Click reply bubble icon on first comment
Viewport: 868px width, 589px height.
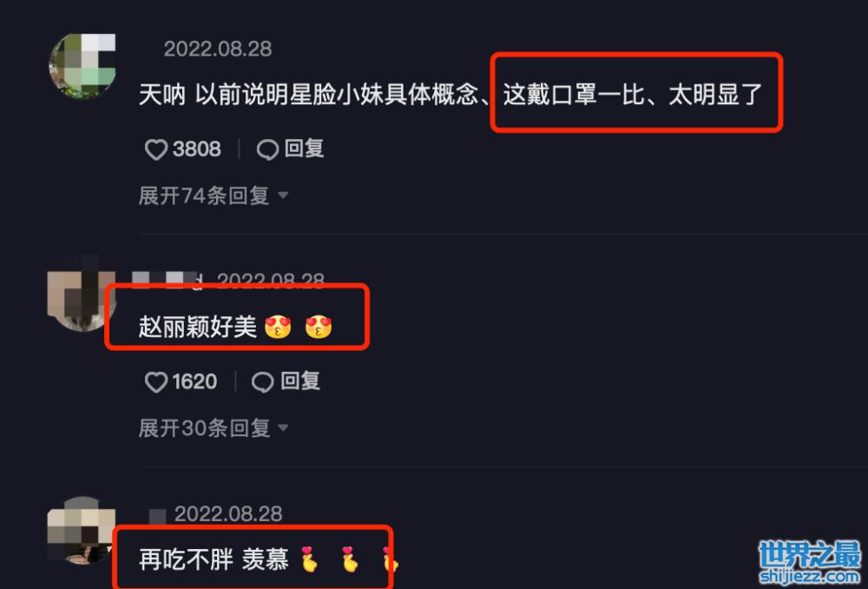coord(267,149)
